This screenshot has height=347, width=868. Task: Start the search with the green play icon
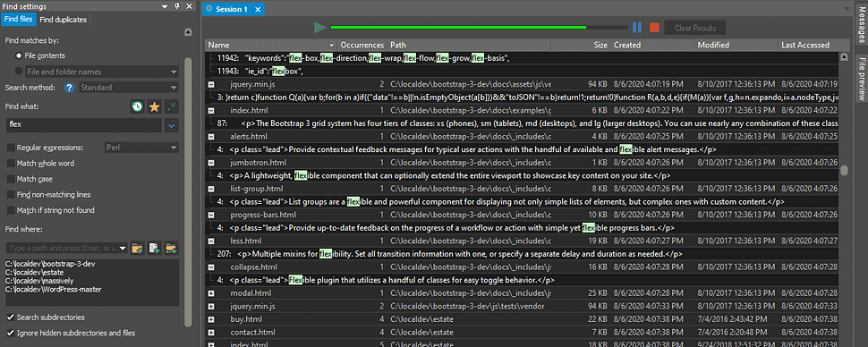[x=319, y=27]
